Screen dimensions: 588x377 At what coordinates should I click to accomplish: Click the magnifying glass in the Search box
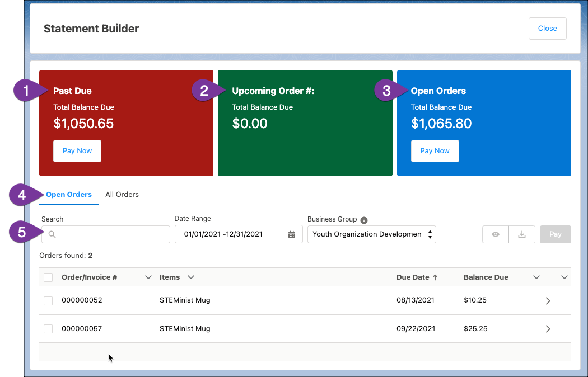point(52,234)
